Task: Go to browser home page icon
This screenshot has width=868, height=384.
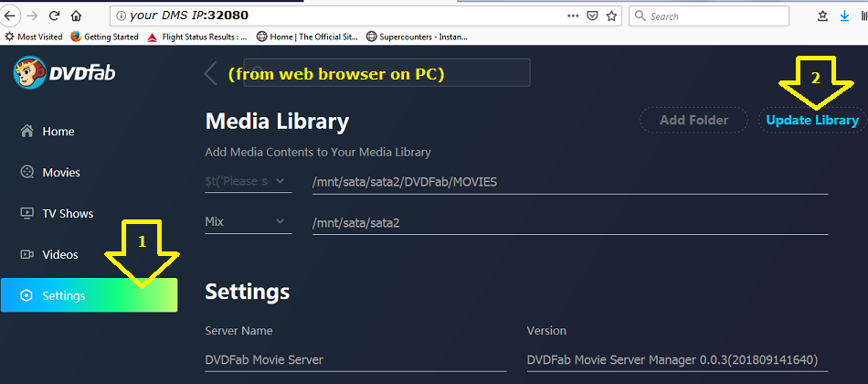Action: point(77,16)
